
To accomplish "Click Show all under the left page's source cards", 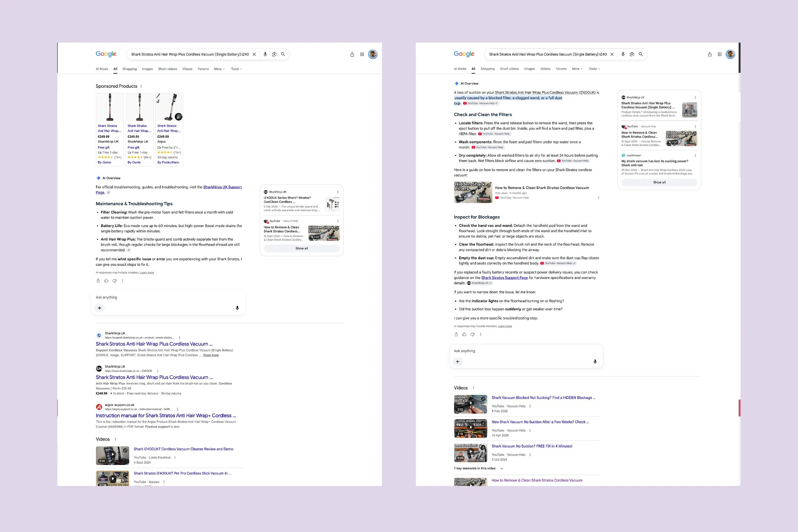I will click(x=302, y=249).
